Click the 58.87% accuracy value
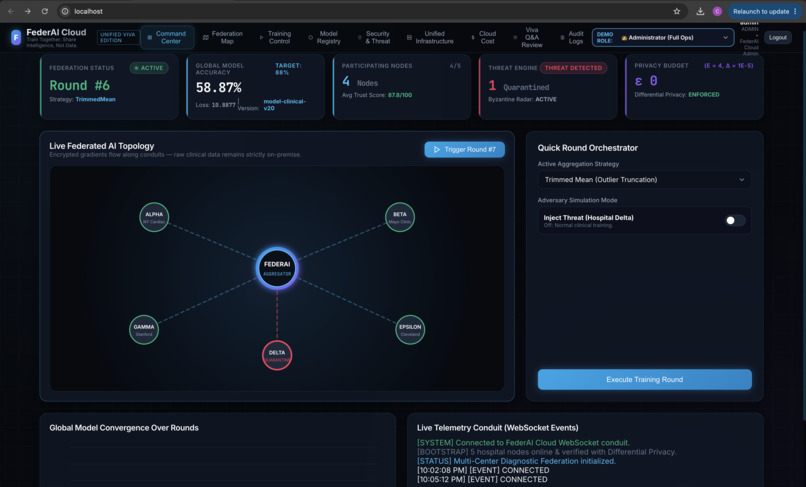The image size is (806, 487). [x=218, y=88]
